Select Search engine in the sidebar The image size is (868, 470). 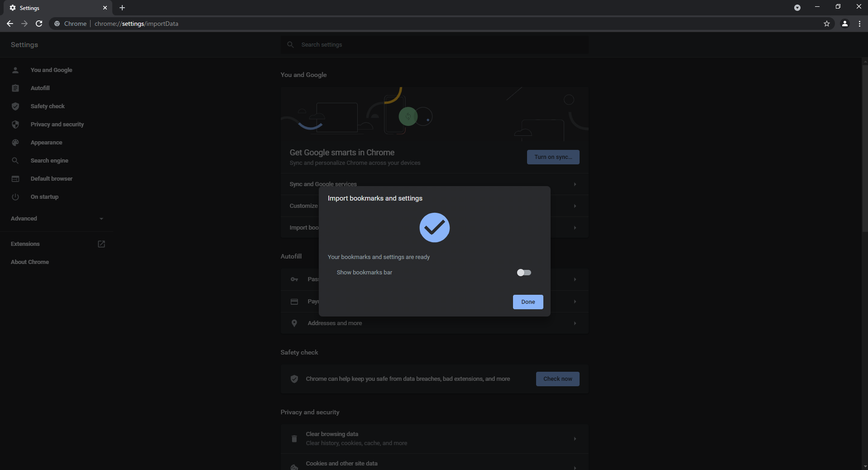(49, 161)
